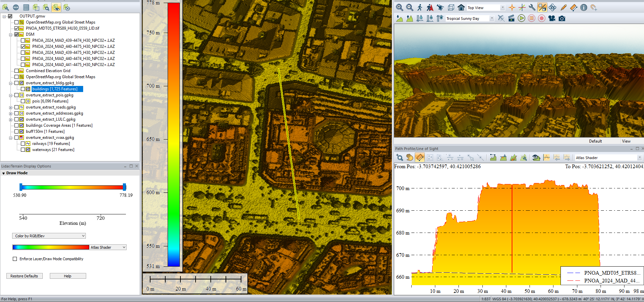Open the Color by RGB/Elev dropdown
Viewport: 644px width, 302px height.
49,236
